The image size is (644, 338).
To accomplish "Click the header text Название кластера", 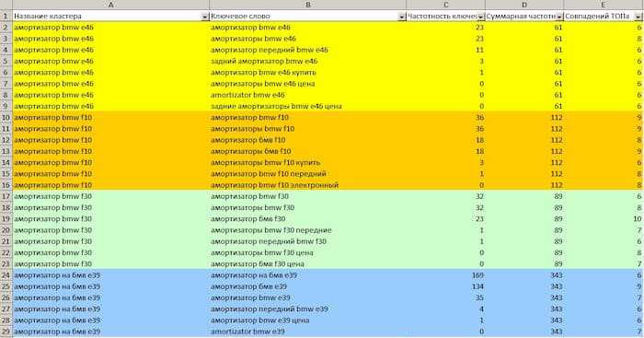I will pos(48,17).
